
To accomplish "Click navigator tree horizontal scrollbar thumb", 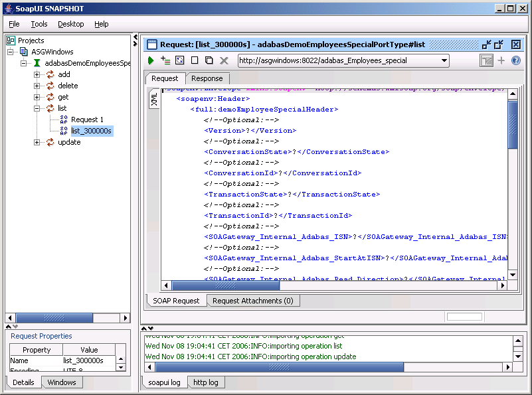I will coord(54,318).
